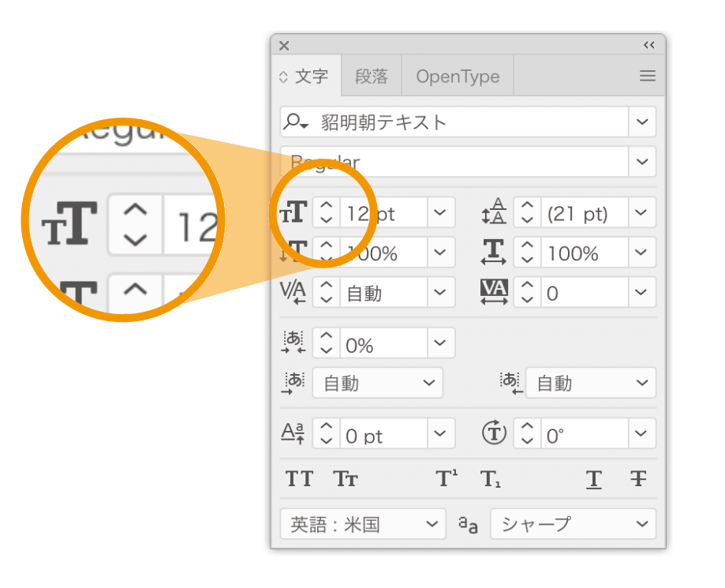The image size is (725, 588).
Task: Open the tracking 0 dropdown arrow
Action: (641, 292)
